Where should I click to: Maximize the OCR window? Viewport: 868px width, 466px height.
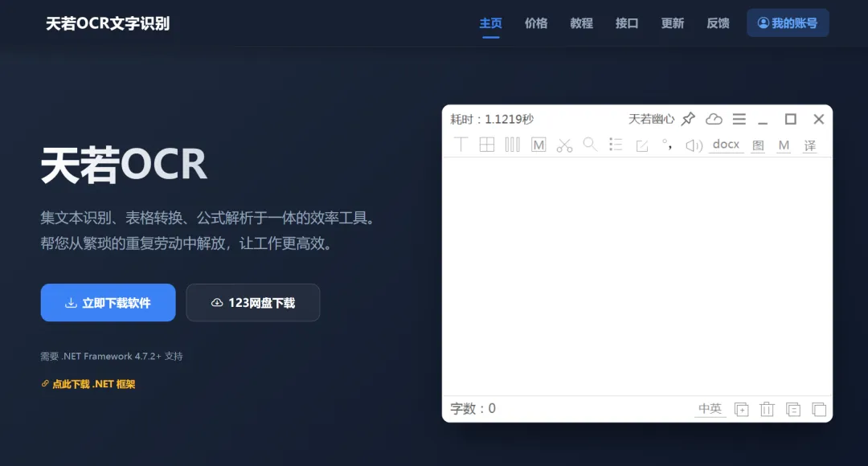click(791, 119)
